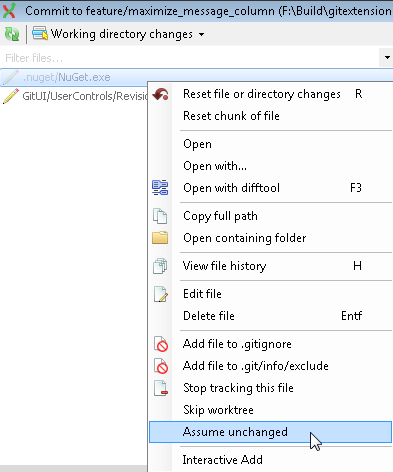Select Open with... menu entry
Image resolution: width=393 pixels, height=472 pixels.
271,166
